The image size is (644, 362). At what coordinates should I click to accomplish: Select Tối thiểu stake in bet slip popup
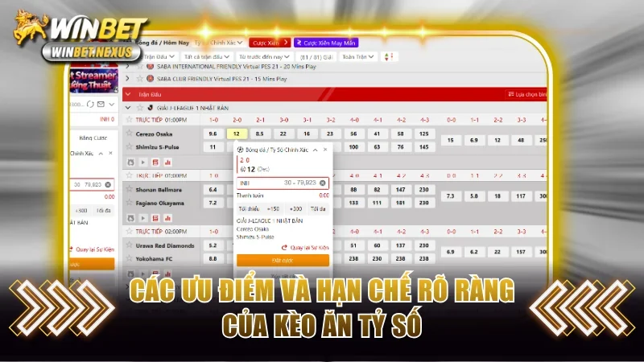pos(249,209)
